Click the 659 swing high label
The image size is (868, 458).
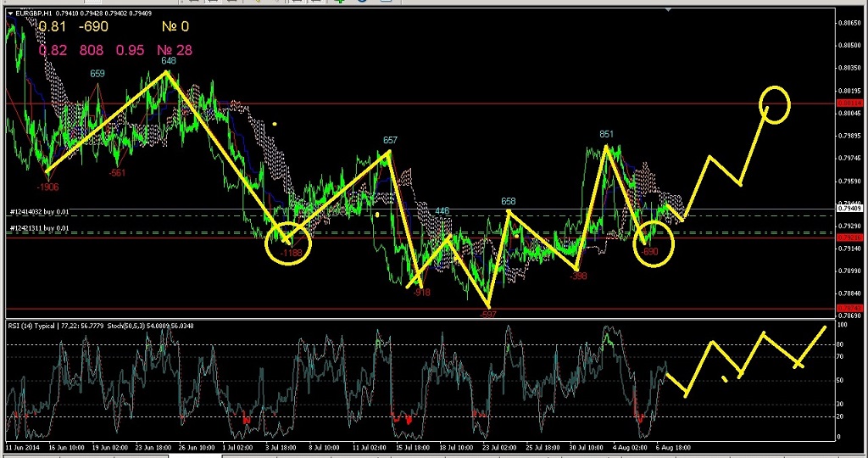click(97, 74)
